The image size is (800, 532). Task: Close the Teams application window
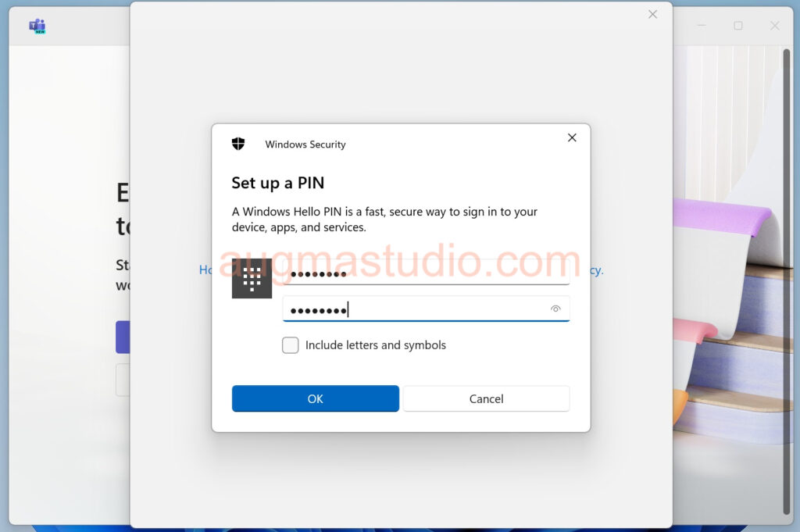coord(774,26)
